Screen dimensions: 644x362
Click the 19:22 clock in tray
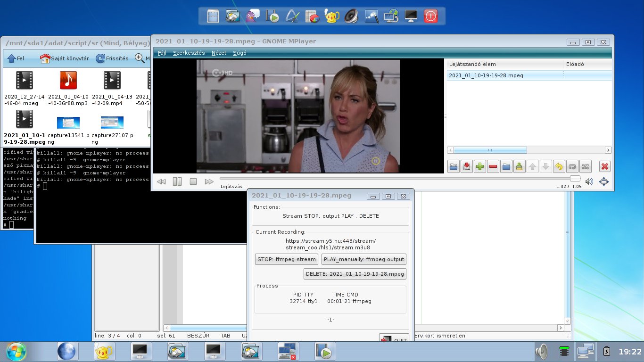(x=630, y=352)
